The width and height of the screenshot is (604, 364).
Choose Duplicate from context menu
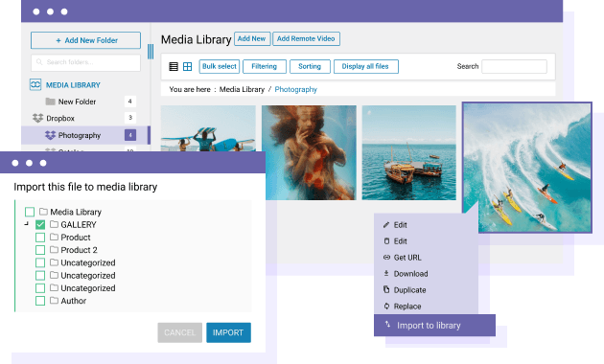coord(426,289)
